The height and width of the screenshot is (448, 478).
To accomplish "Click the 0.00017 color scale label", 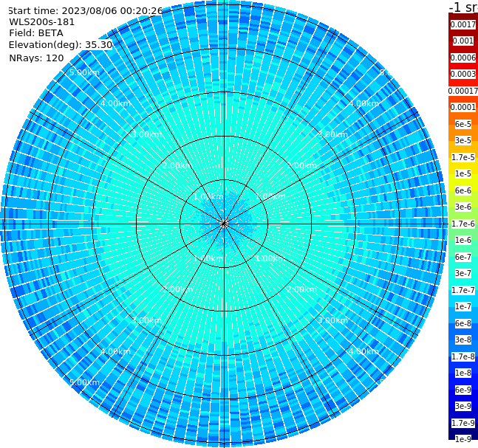I will 463,91.
